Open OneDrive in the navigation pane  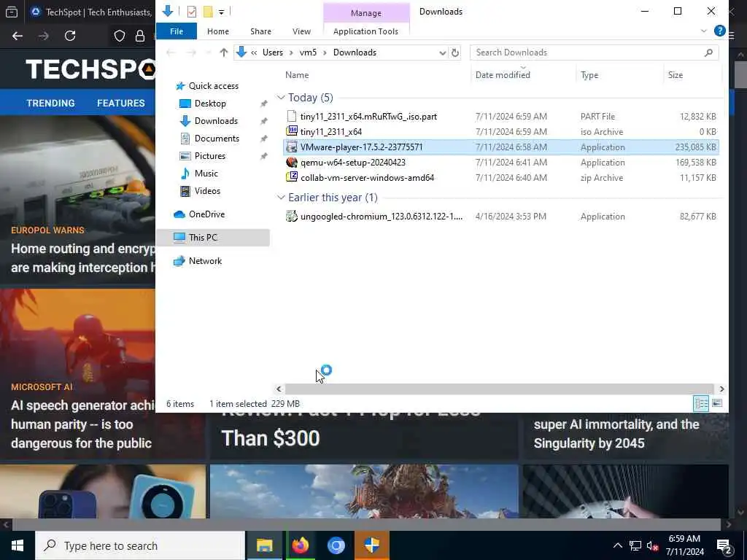tap(206, 214)
